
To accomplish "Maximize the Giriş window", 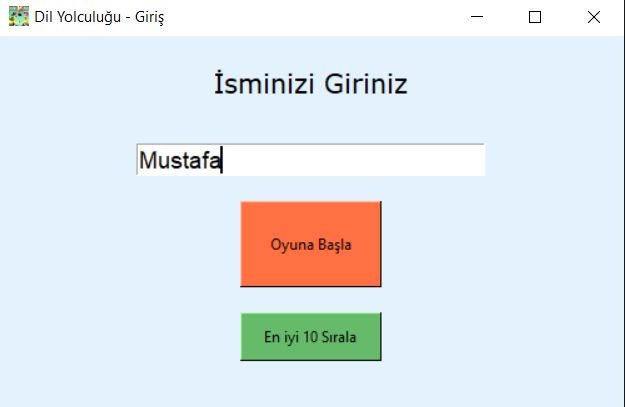I will coord(535,17).
